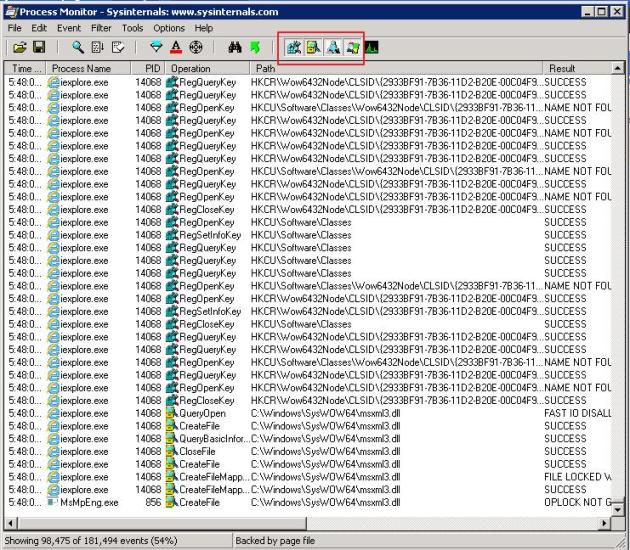Toggle the Autoscroll toolbar button

tap(97, 47)
